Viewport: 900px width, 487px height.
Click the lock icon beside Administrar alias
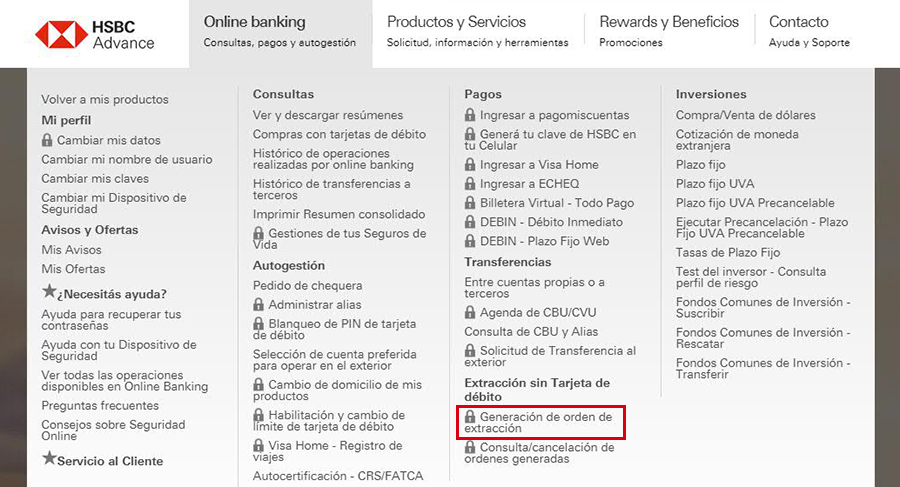(258, 304)
